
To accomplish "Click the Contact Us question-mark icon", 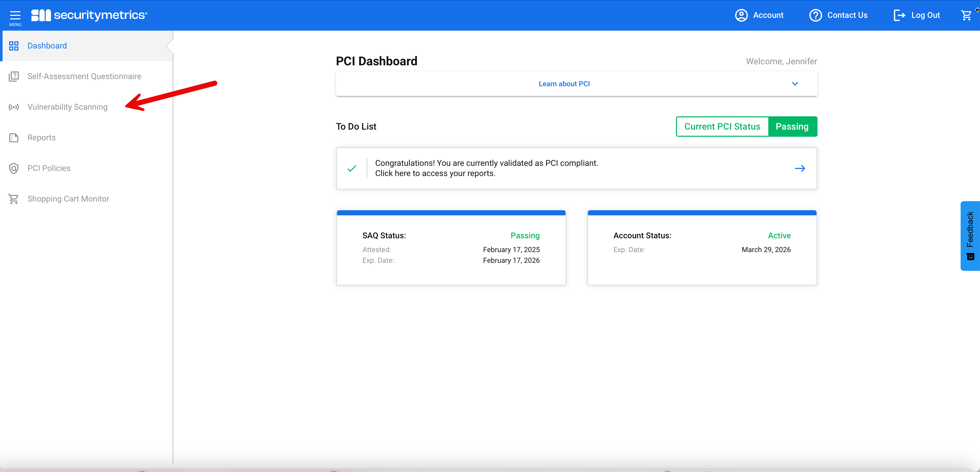I will 815,15.
